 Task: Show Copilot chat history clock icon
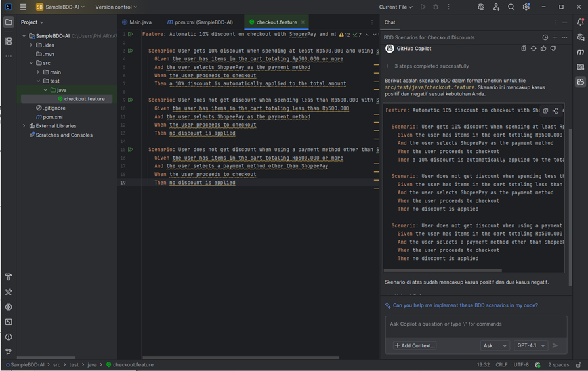[545, 37]
